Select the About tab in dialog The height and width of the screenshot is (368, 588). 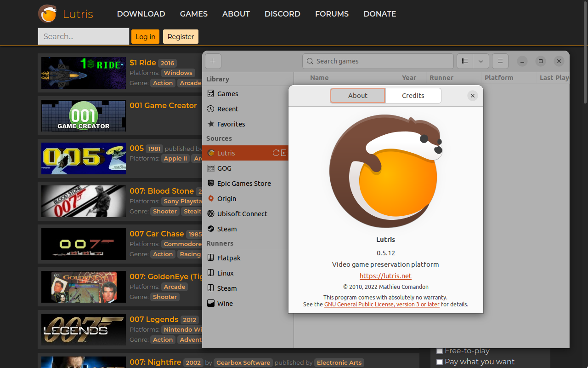pyautogui.click(x=358, y=96)
